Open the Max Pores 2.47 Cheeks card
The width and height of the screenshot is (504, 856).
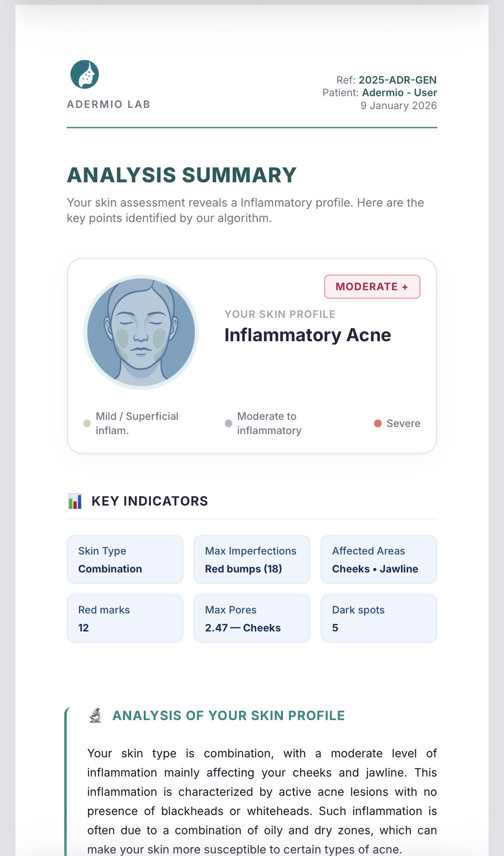click(x=252, y=618)
